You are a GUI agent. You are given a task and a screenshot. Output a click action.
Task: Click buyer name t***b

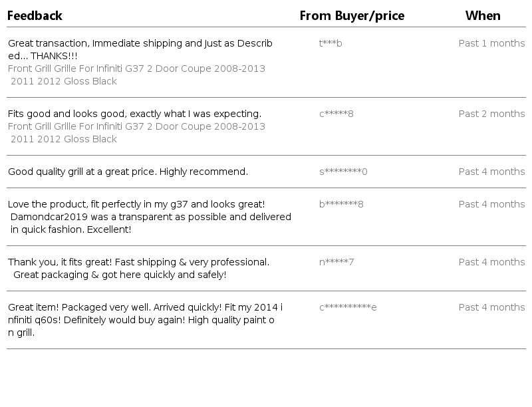(331, 43)
